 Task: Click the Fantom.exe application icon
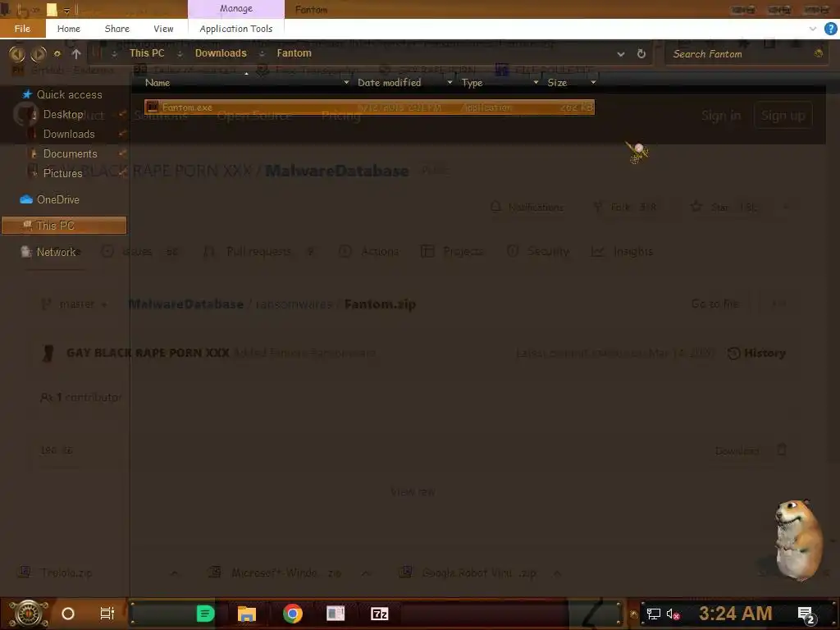152,107
